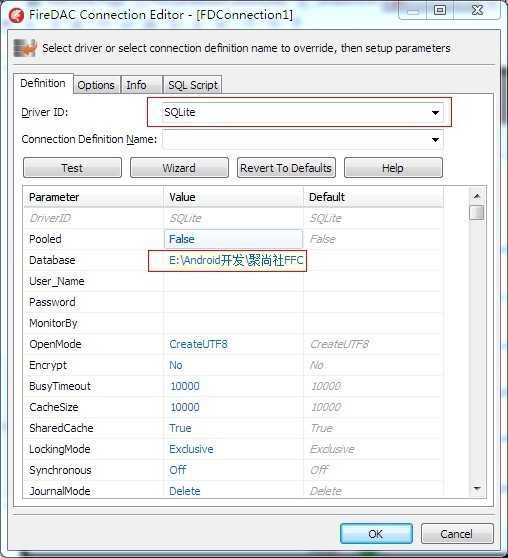Expand the Connection Definition Name combo box
508x558 pixels.
[x=435, y=140]
